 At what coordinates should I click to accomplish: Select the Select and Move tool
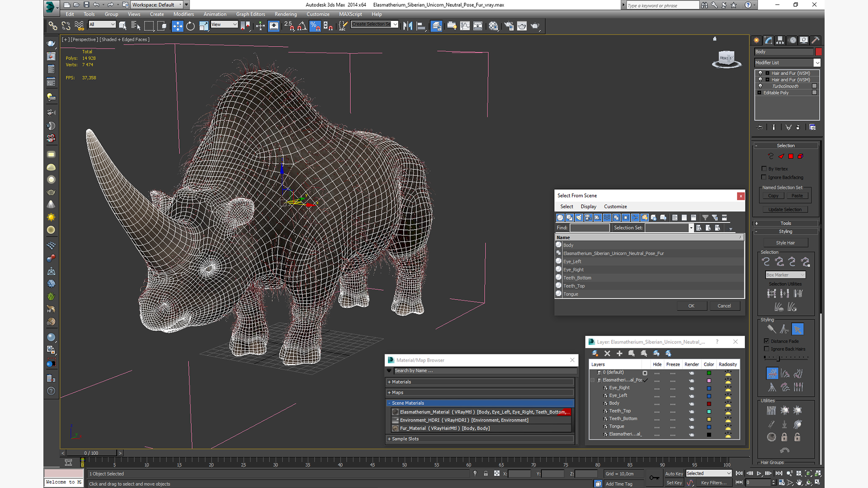pyautogui.click(x=177, y=26)
